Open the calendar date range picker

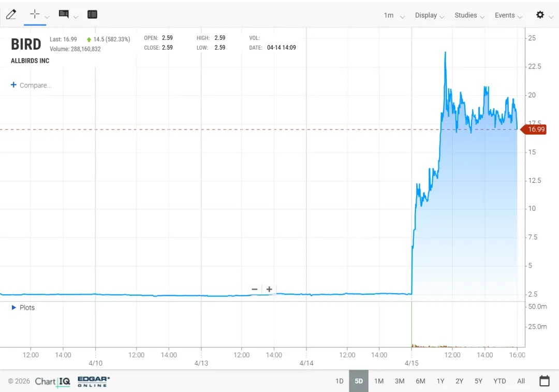tap(545, 381)
